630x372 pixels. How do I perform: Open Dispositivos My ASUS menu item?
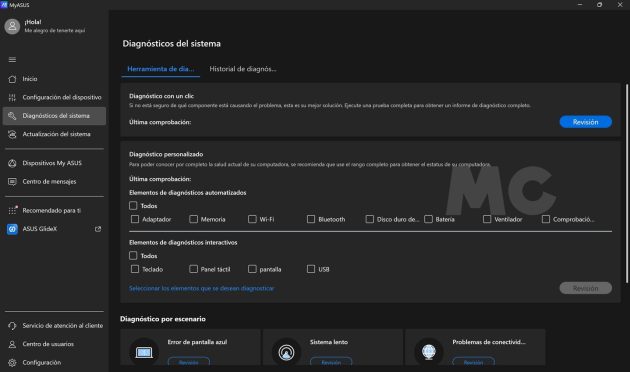pos(54,163)
